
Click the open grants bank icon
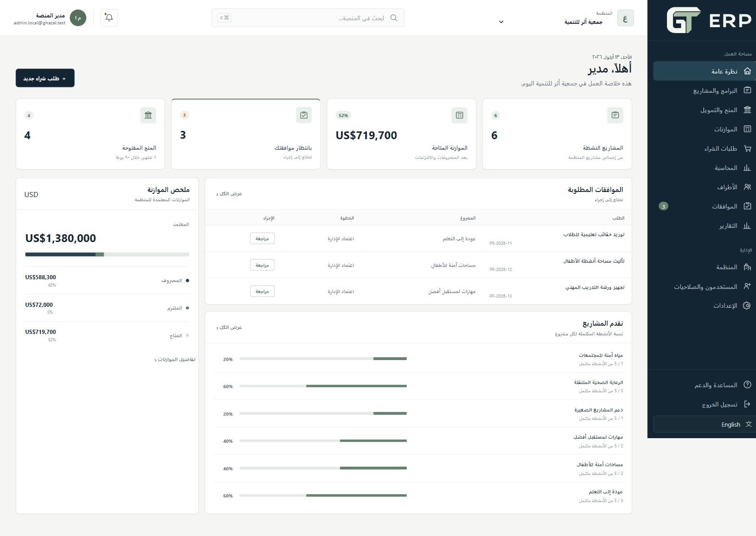point(148,115)
